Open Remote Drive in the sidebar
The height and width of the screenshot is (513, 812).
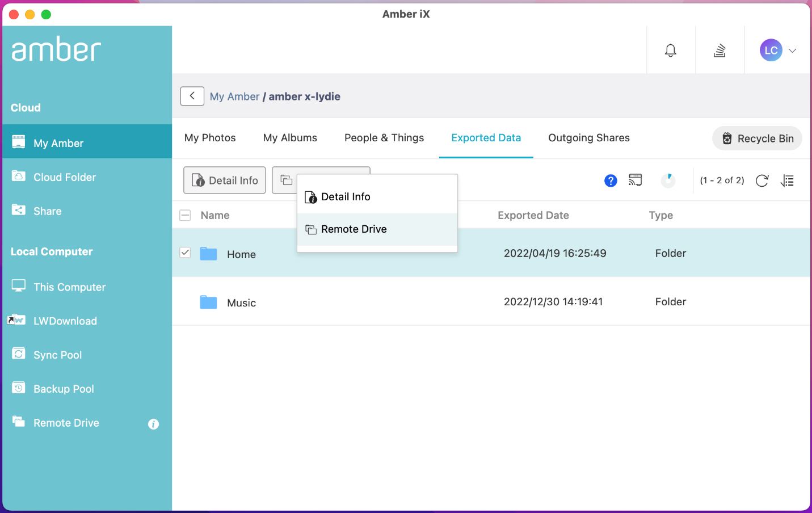[87, 423]
